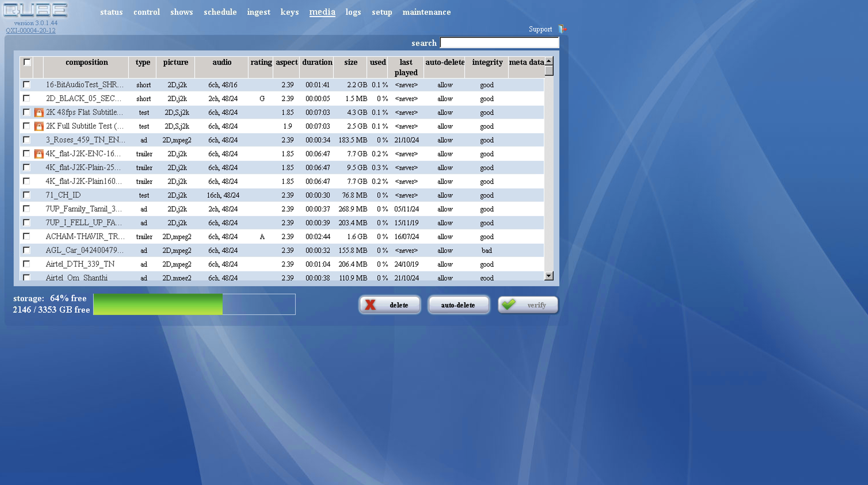Go to the shows page
This screenshot has height=485, width=868.
point(182,12)
